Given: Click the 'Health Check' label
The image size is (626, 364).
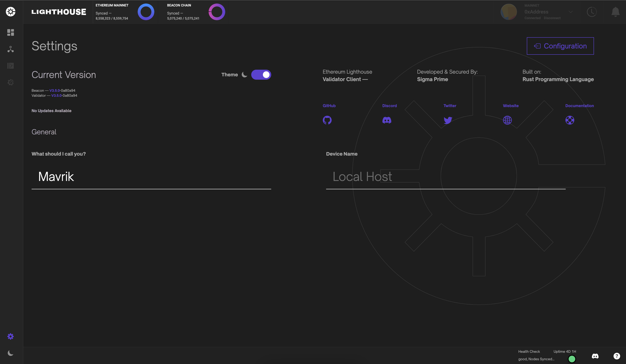Looking at the screenshot, I should (x=529, y=352).
